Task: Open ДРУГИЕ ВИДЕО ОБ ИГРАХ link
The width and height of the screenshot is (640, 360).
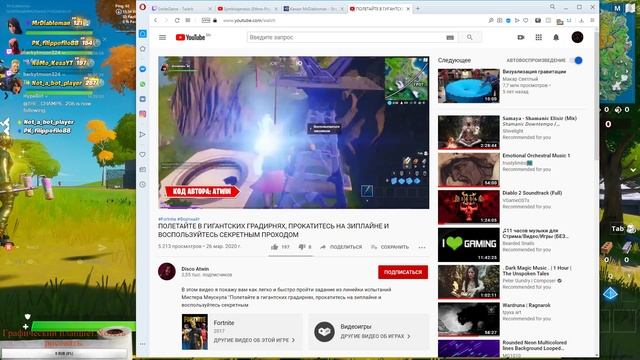Action: tap(376, 336)
